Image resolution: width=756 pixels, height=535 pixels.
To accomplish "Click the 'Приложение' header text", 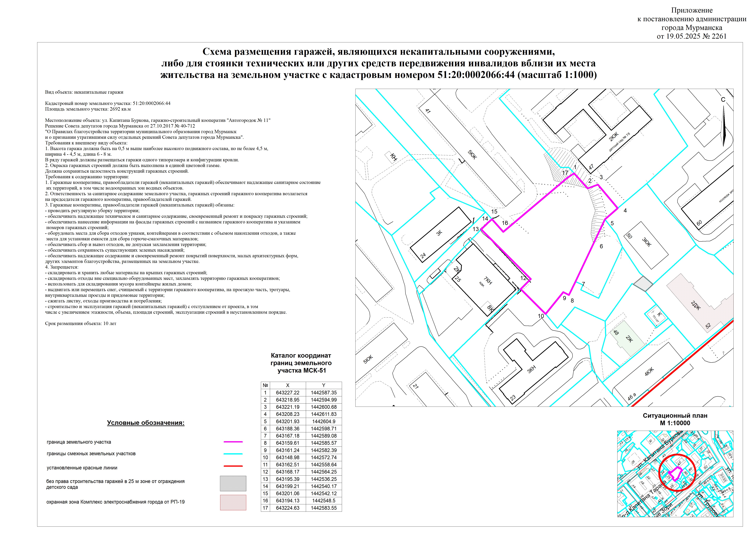I will pos(692,11).
